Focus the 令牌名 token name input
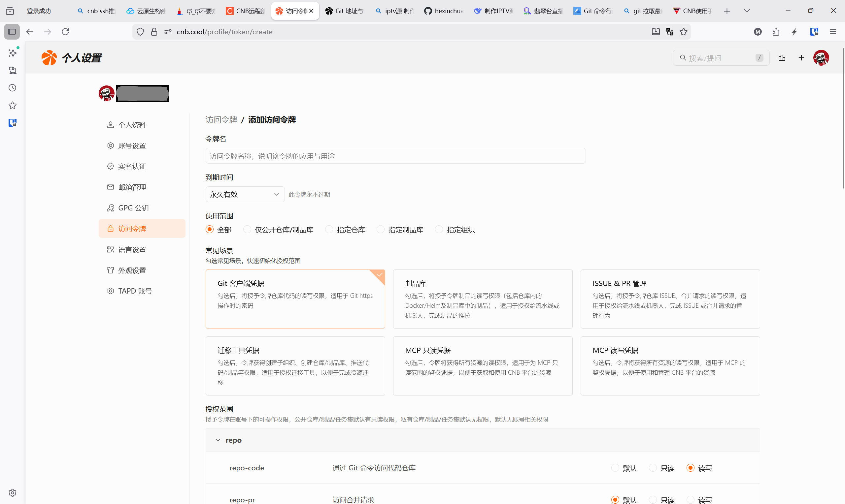845x504 pixels. (x=395, y=156)
